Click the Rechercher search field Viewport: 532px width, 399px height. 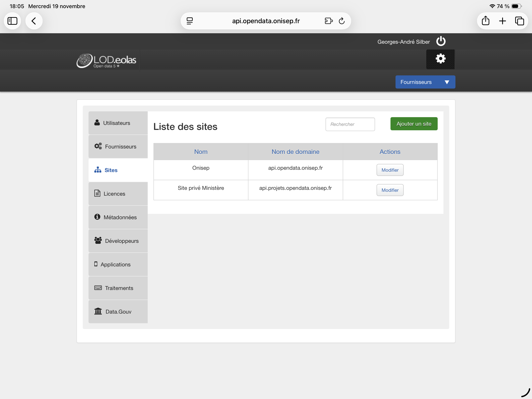point(350,124)
